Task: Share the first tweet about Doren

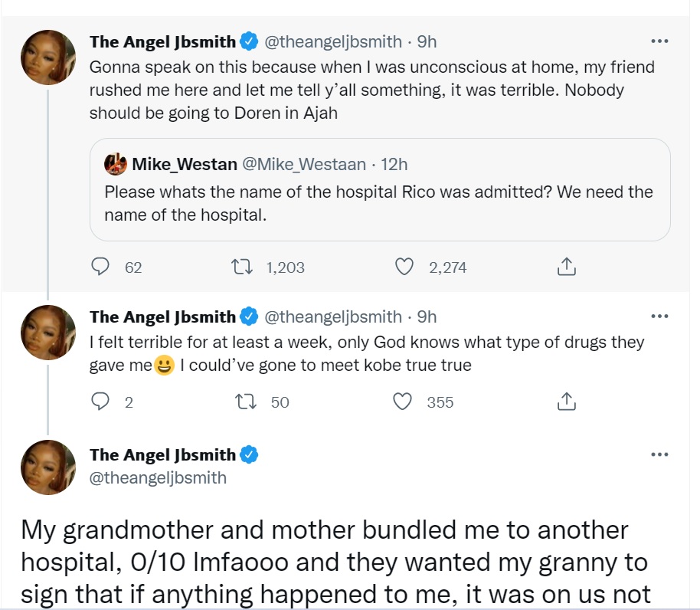Action: (x=565, y=267)
